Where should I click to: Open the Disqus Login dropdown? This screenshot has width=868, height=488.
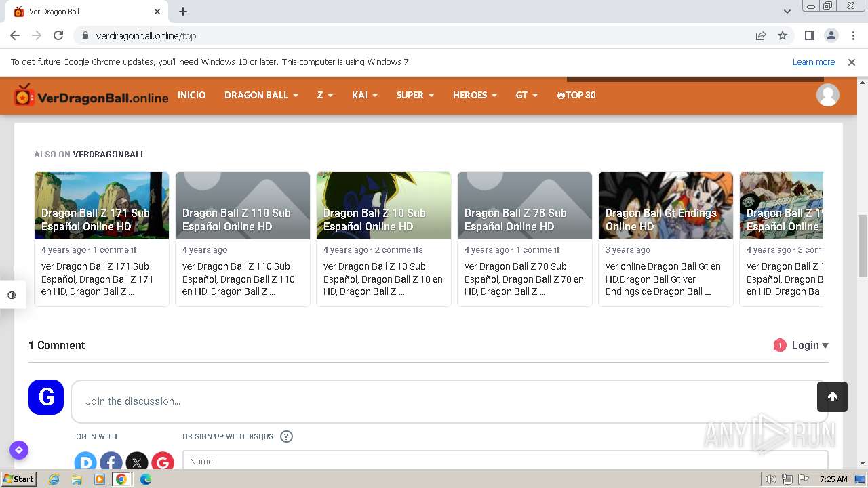pos(810,345)
